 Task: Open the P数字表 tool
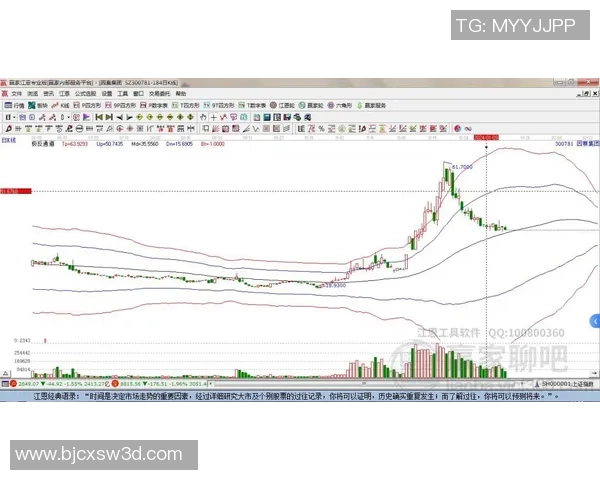[x=154, y=104]
